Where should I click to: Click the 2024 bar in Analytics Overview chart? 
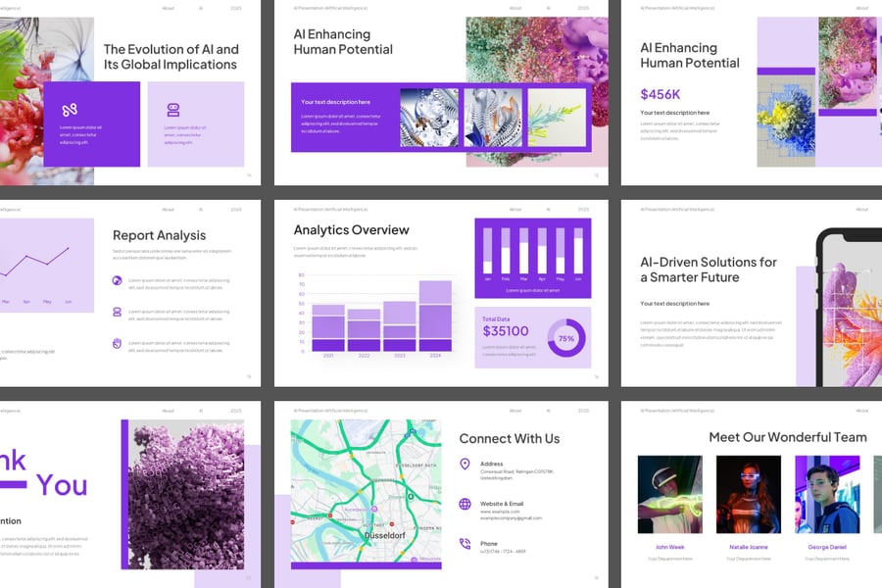point(435,316)
